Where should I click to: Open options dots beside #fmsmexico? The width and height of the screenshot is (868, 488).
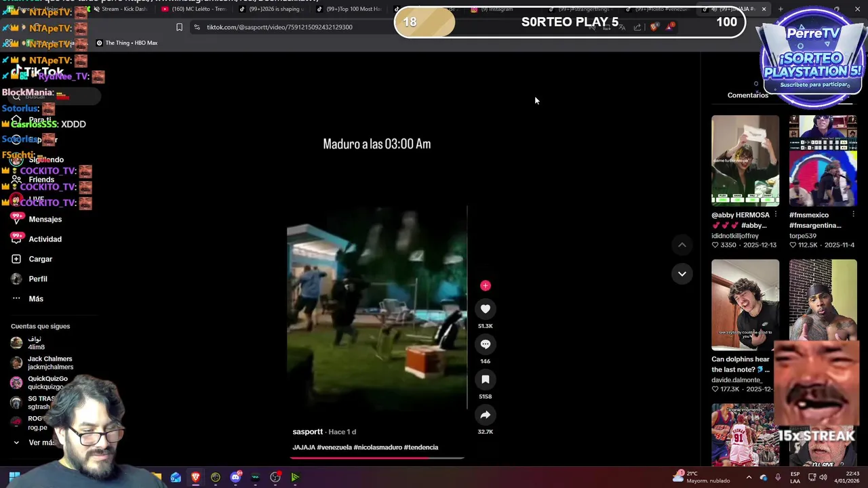coord(853,215)
